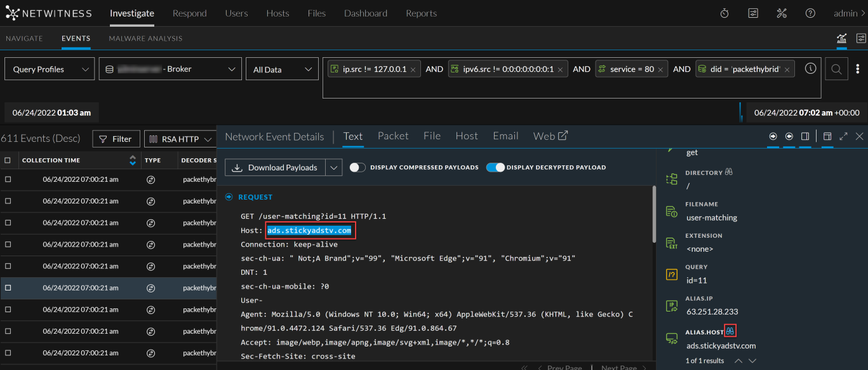Open the three-dot more options menu
868x370 pixels.
click(x=858, y=69)
